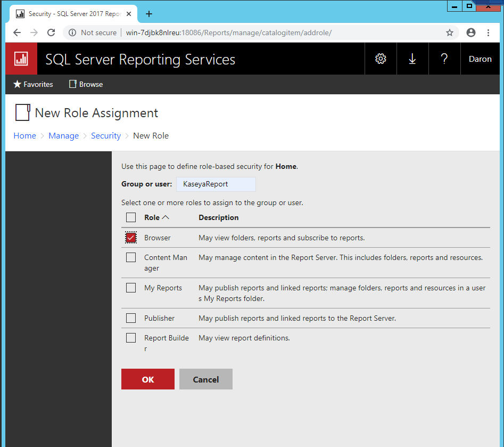Viewport: 504px width, 447px height.
Task: Close the Security browser tab
Action: coord(129,14)
